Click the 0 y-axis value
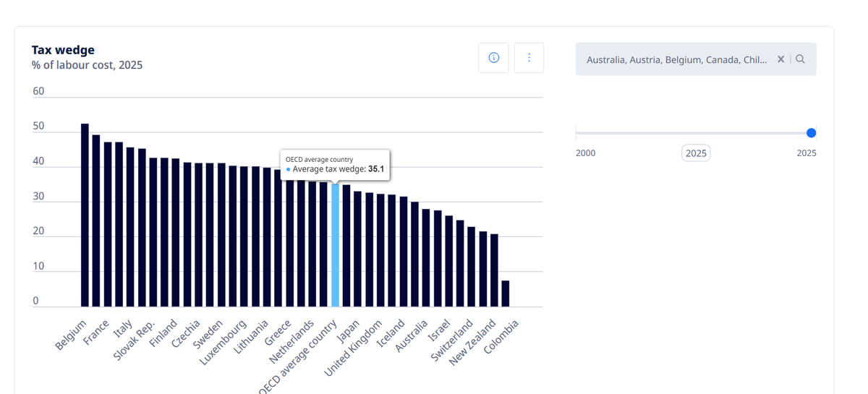Screen dimensions: 868x394 point(35,301)
